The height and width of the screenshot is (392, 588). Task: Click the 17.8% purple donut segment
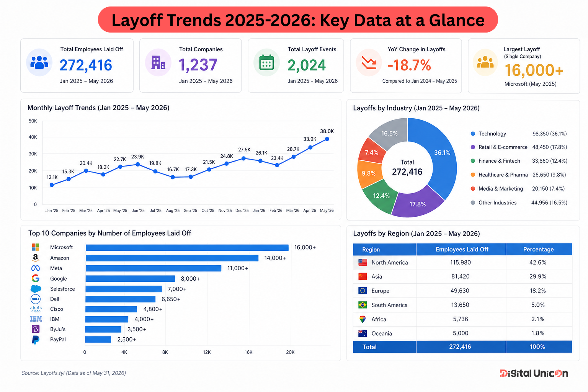click(x=417, y=204)
